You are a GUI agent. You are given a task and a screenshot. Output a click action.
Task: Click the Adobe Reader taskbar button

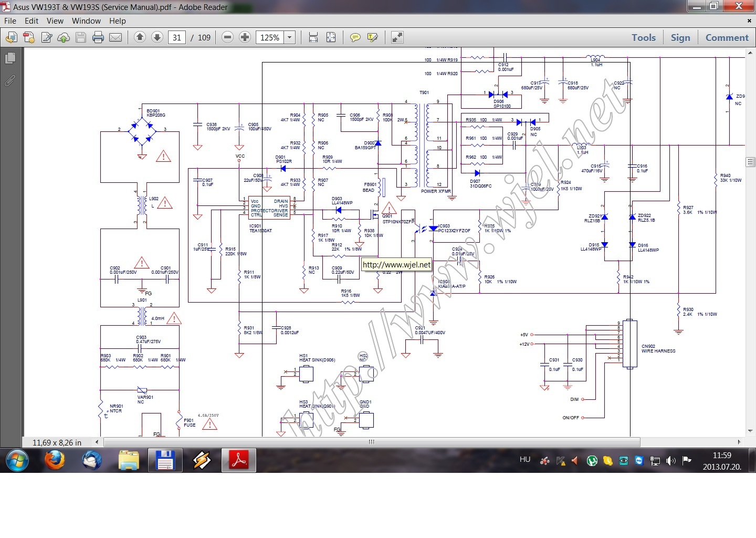pyautogui.click(x=239, y=461)
